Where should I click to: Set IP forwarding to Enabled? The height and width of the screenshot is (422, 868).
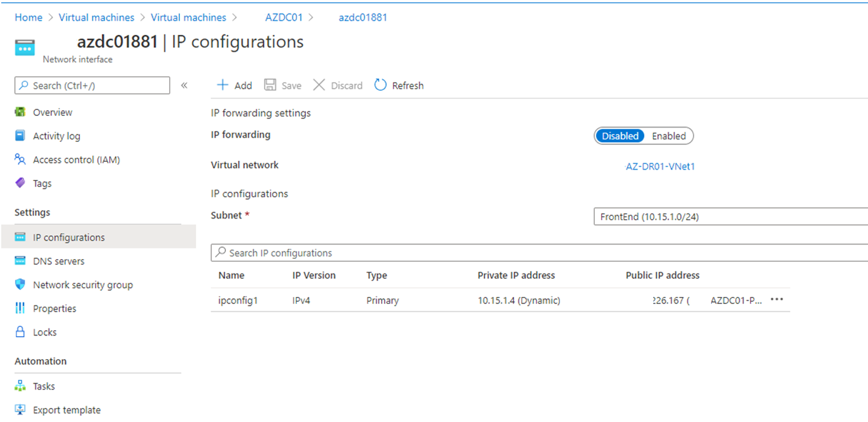pos(668,136)
